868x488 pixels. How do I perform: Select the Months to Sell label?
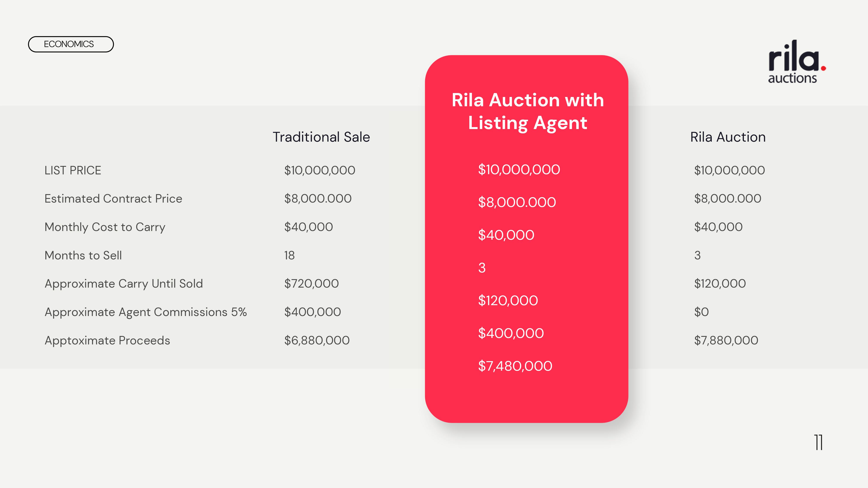(83, 255)
